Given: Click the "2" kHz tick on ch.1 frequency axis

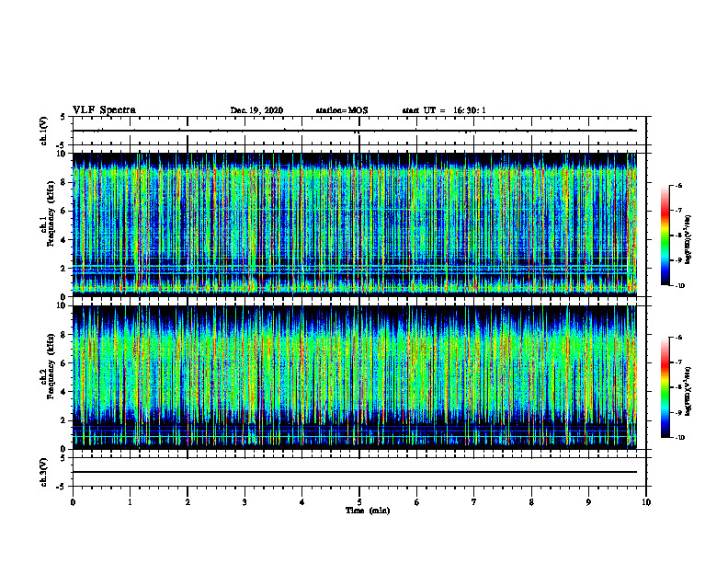Looking at the screenshot, I should [x=64, y=269].
